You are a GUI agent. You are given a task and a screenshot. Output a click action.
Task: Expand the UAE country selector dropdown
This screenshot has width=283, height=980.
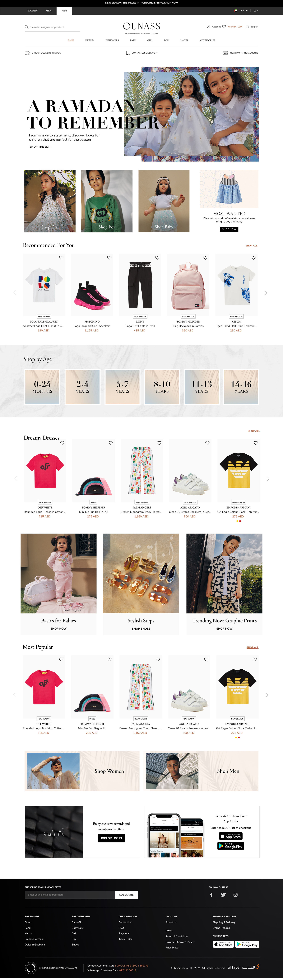coord(241,11)
